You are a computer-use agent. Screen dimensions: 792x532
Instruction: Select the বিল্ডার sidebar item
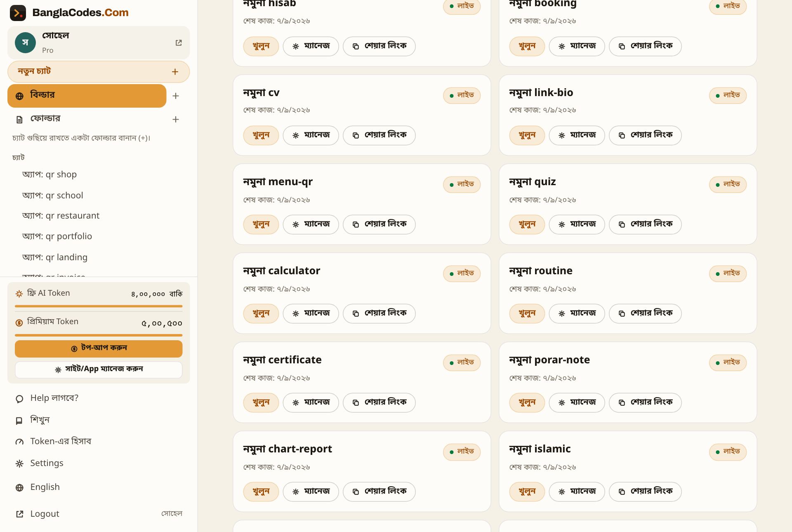coord(87,96)
